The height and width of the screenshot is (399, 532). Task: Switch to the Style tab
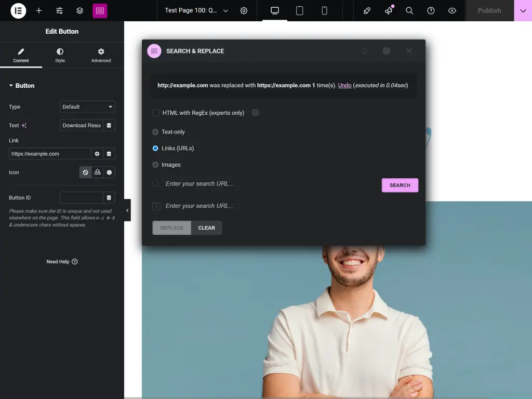[59, 55]
